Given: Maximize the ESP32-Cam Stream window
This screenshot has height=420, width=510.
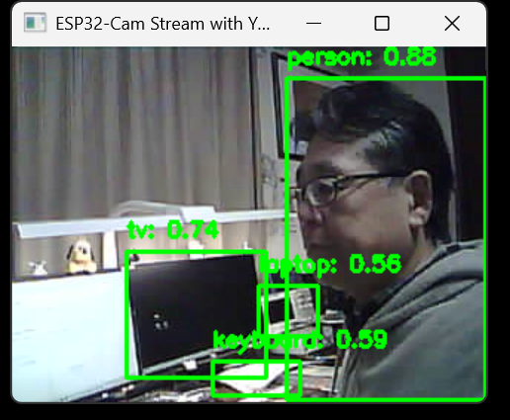Looking at the screenshot, I should (x=382, y=24).
